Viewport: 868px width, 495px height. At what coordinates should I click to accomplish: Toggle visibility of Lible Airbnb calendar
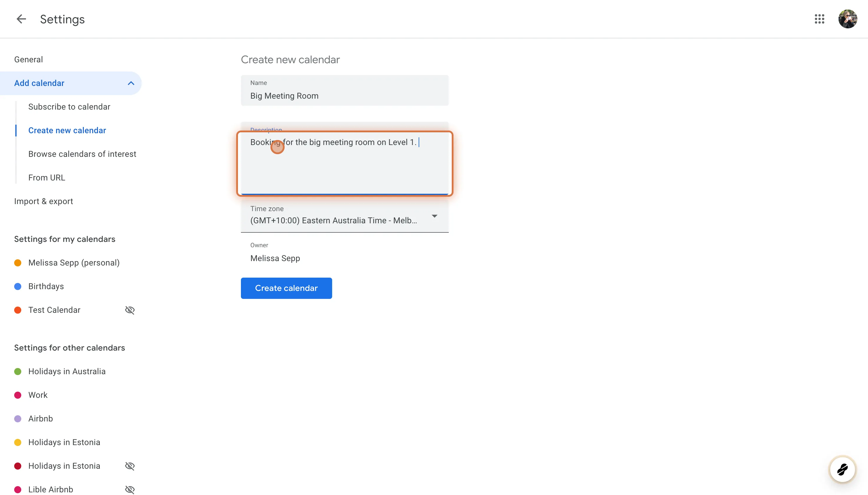point(130,490)
